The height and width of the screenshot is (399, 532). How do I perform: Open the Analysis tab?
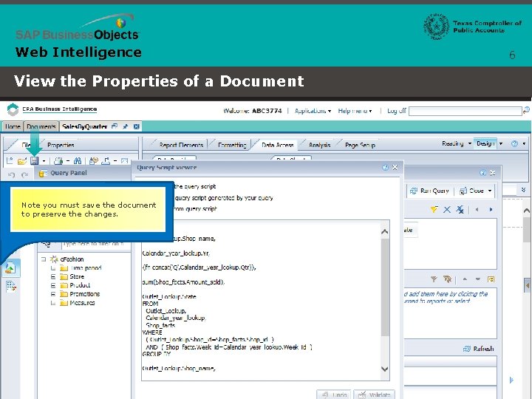[x=320, y=145]
